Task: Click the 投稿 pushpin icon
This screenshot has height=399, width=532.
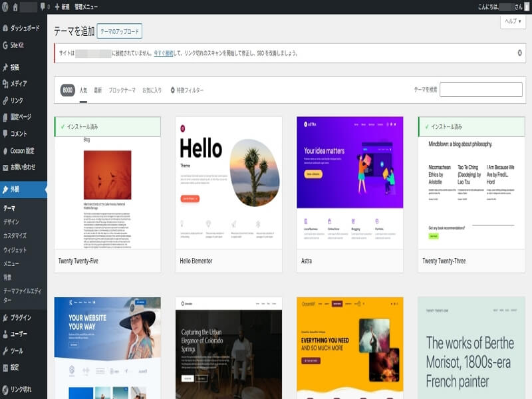Action: tap(6, 67)
